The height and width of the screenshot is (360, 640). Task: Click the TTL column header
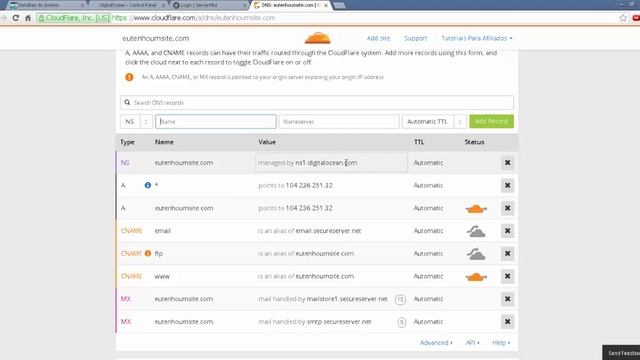coord(419,142)
